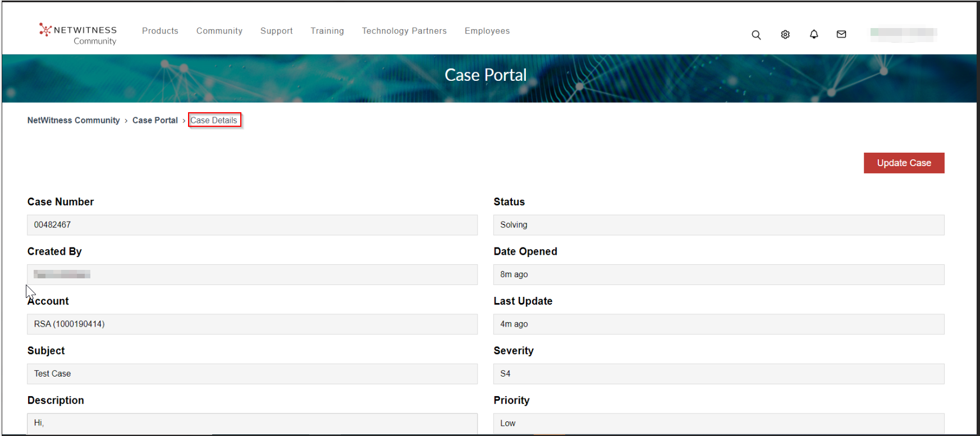Click the Case Number field 00482467
This screenshot has height=436, width=980.
pyautogui.click(x=252, y=225)
